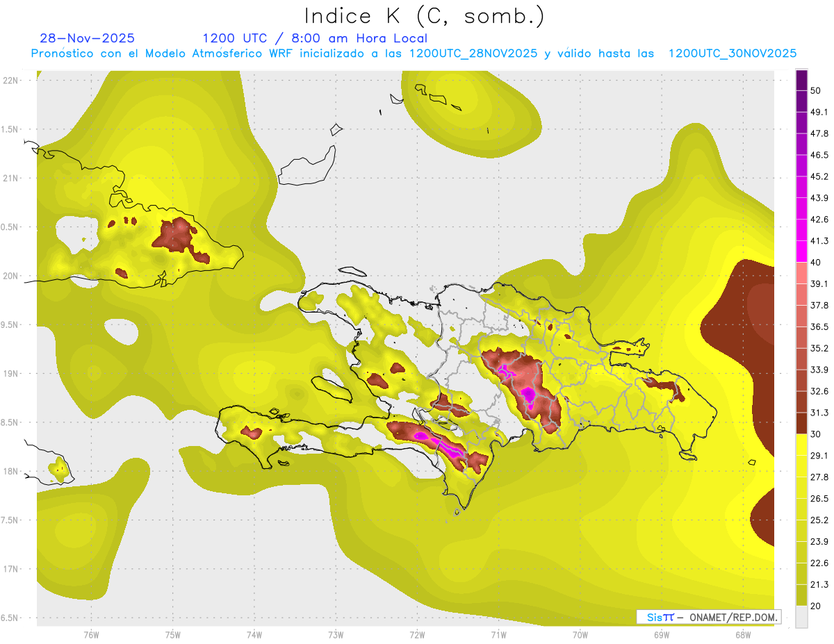
Task: Click the colorbar value "41.3"
Action: coord(819,241)
